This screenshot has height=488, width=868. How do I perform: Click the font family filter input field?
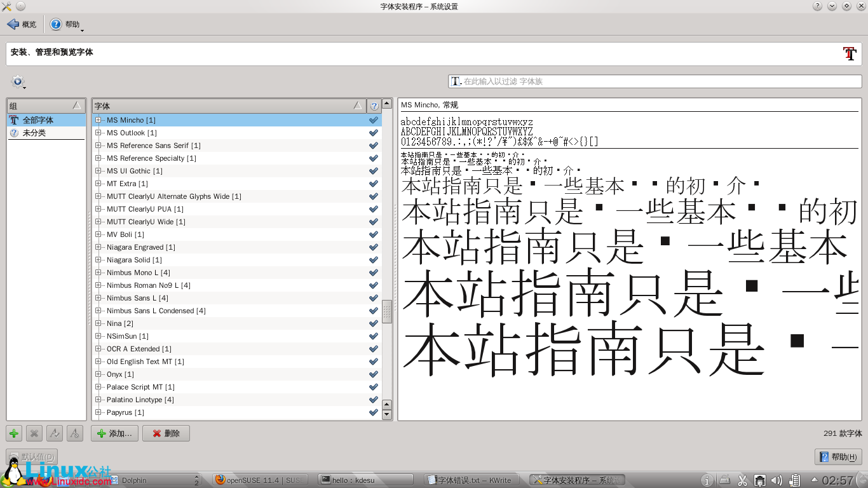tap(654, 81)
